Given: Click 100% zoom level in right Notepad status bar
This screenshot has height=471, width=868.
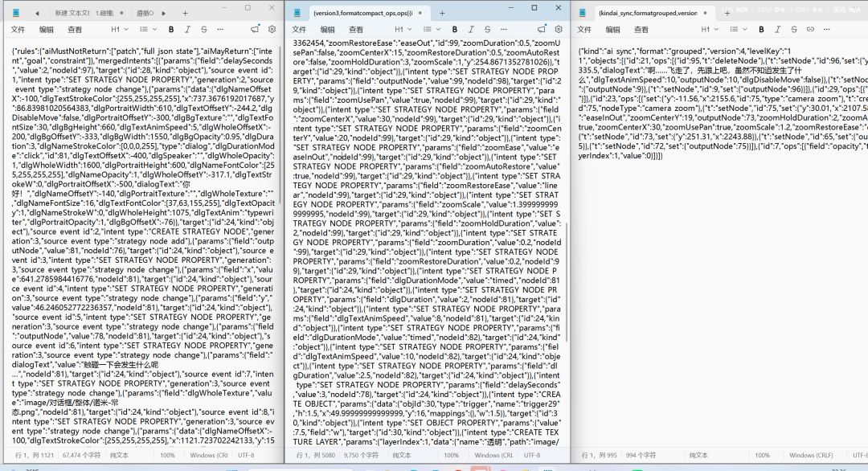Looking at the screenshot, I should coord(762,456).
